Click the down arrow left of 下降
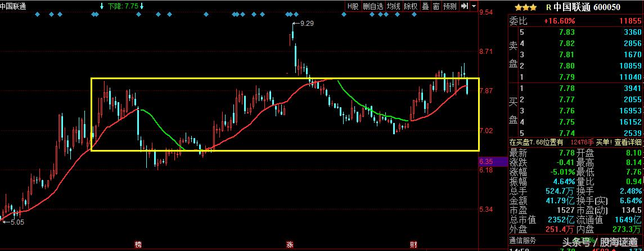This screenshot has height=251, width=644. (x=102, y=6)
